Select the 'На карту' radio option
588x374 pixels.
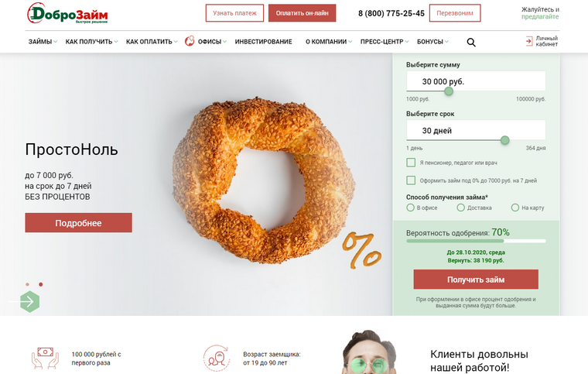click(x=514, y=208)
